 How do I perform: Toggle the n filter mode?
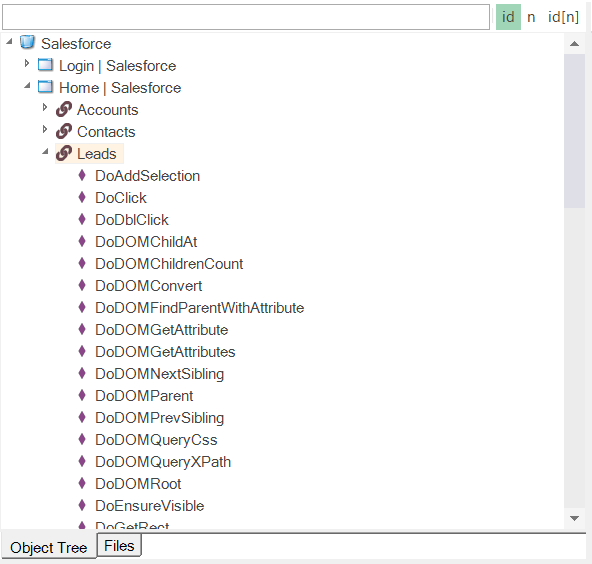tap(531, 17)
